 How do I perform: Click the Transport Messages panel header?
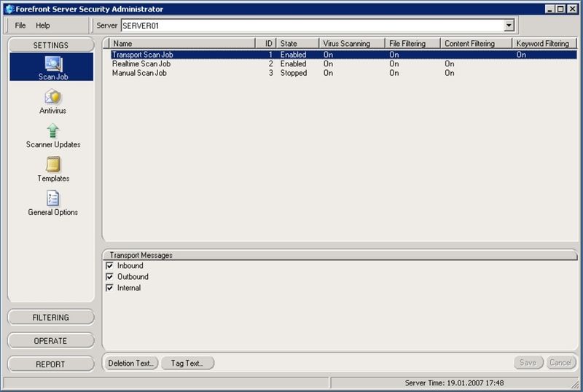click(340, 255)
